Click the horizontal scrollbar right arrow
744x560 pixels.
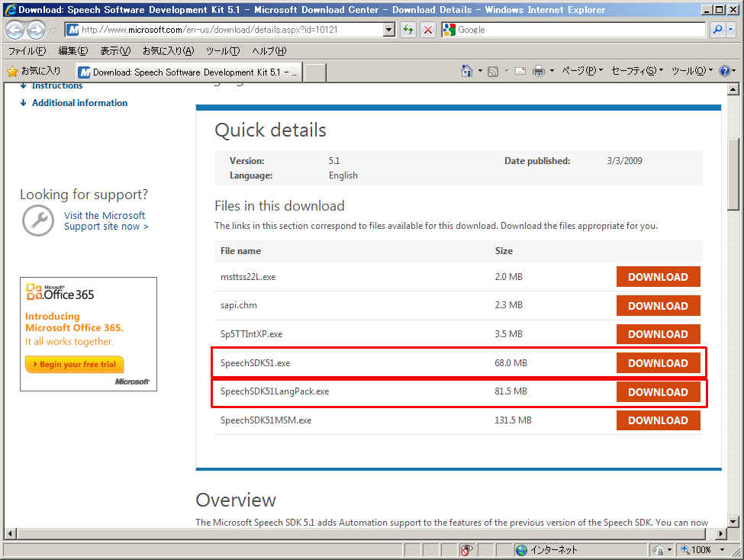[x=721, y=533]
